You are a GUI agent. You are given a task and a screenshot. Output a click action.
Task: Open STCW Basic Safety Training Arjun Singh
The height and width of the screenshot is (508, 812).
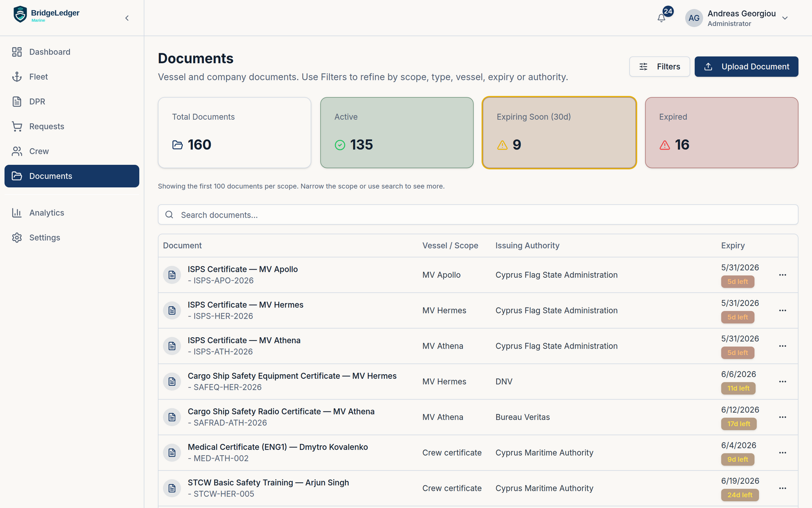(268, 483)
